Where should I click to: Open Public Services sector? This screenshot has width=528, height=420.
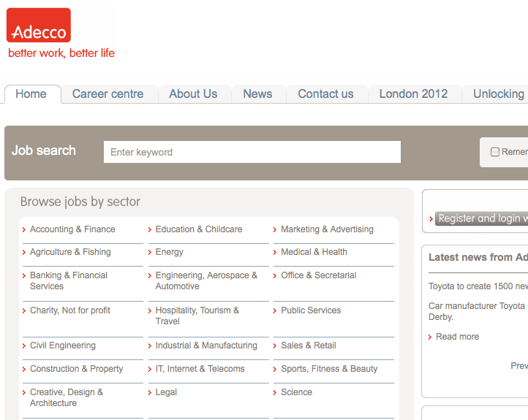tap(311, 310)
